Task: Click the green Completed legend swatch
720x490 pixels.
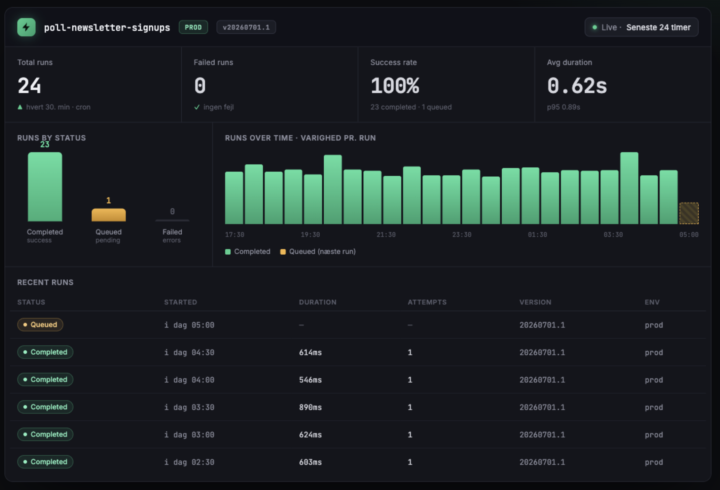Action: [x=228, y=252]
